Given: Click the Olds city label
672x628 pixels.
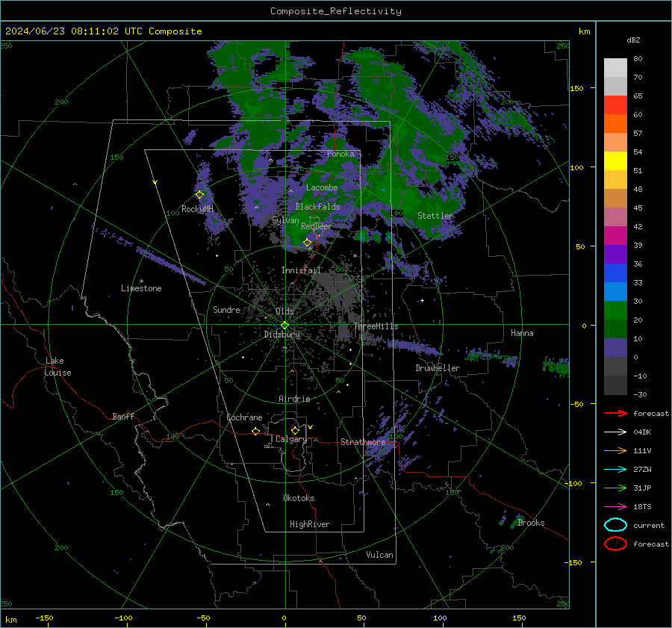Looking at the screenshot, I should (x=284, y=311).
